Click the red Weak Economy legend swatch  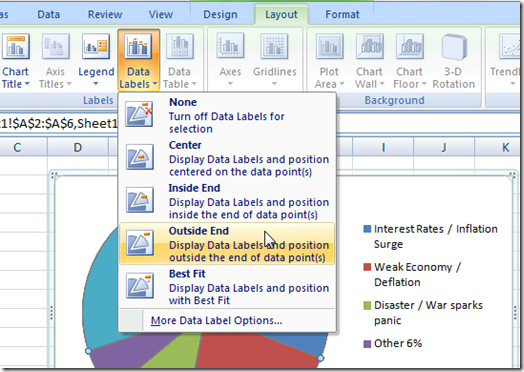(x=367, y=267)
